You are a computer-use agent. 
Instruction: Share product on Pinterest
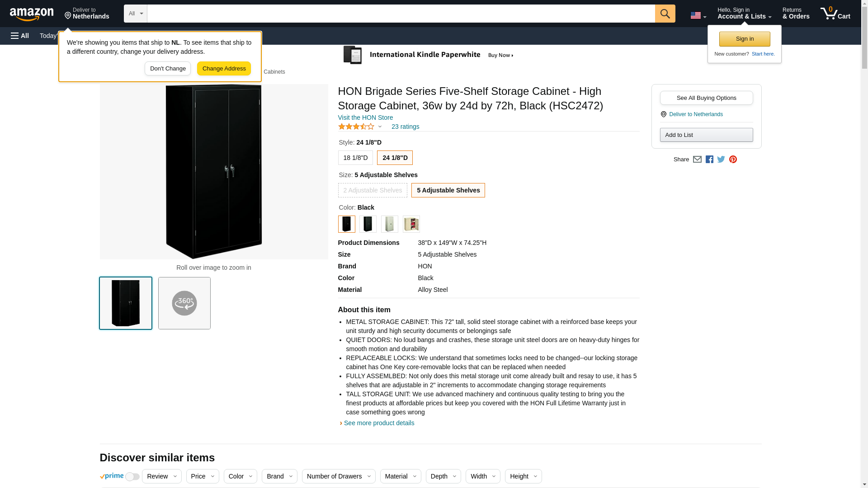[x=733, y=160]
